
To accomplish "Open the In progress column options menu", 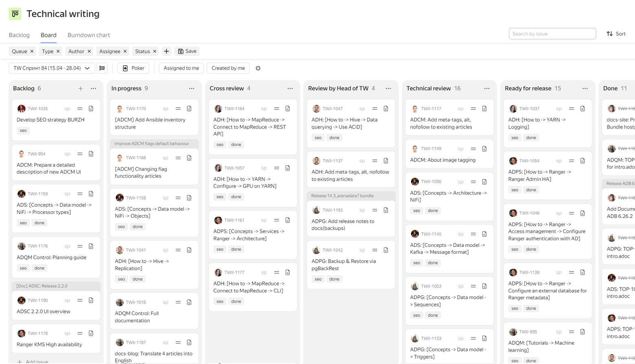I will point(192,89).
